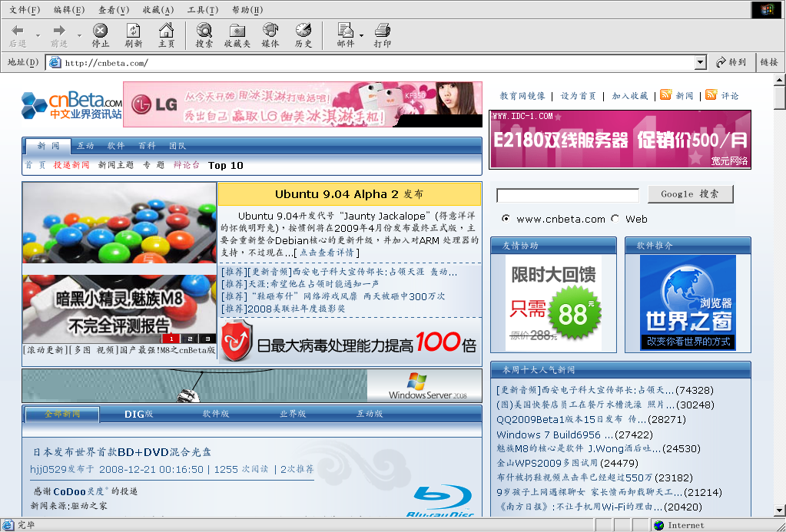Click the Internet zone globe icon in status bar
The height and width of the screenshot is (532, 786).
658,525
